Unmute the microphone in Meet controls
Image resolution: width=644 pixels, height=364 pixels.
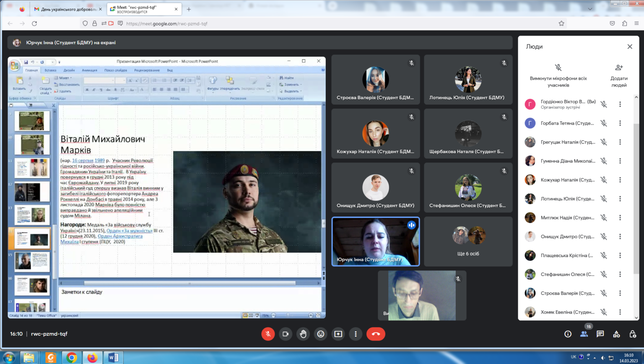click(268, 334)
